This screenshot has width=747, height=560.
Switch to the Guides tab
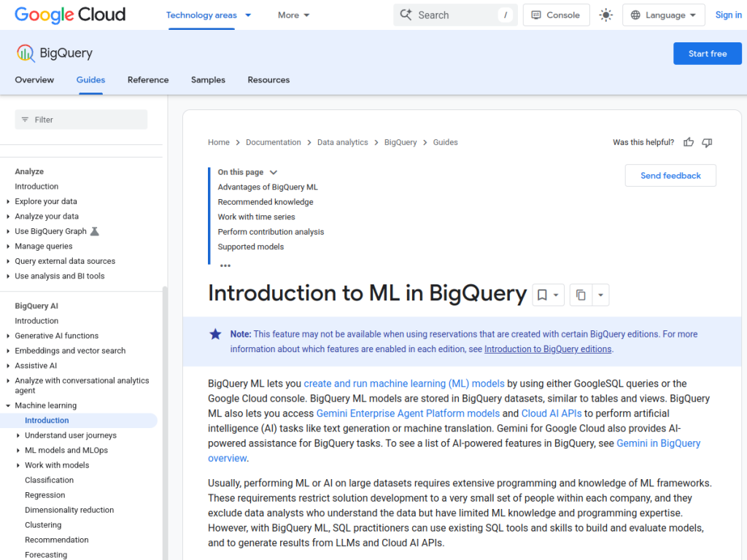pyautogui.click(x=90, y=80)
